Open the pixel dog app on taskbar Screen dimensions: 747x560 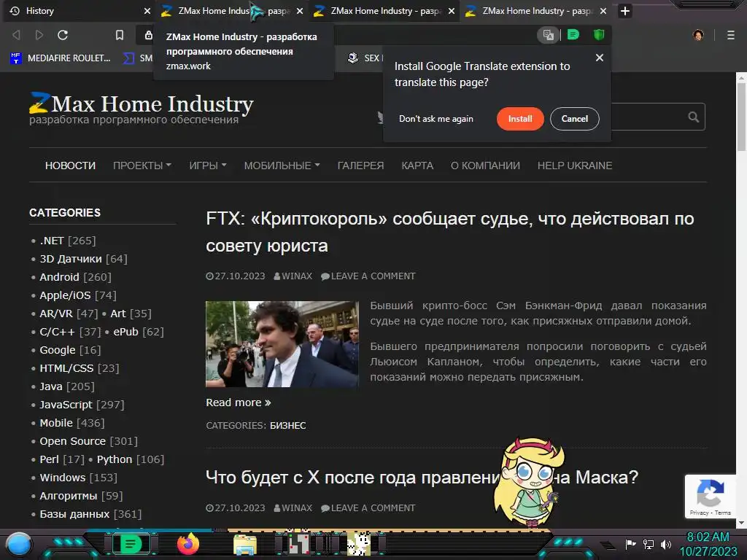(358, 544)
